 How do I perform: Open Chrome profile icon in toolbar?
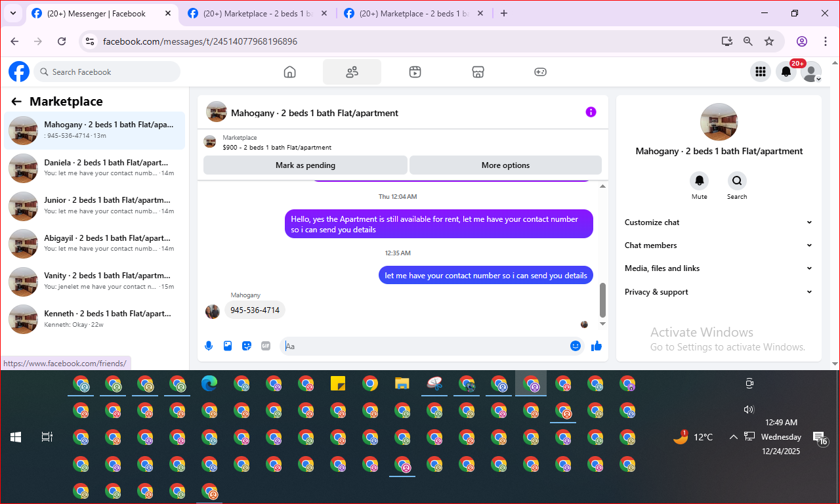pyautogui.click(x=802, y=41)
